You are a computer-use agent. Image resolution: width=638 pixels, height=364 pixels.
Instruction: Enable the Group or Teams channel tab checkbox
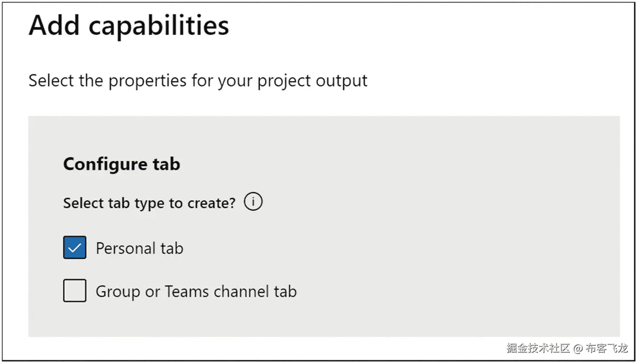coord(75,290)
